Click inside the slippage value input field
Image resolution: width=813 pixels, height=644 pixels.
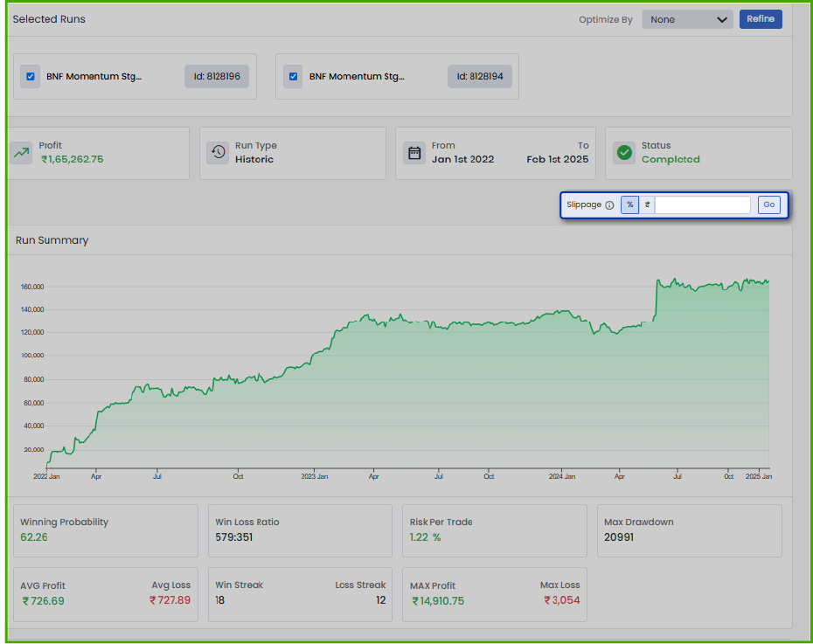pos(704,204)
